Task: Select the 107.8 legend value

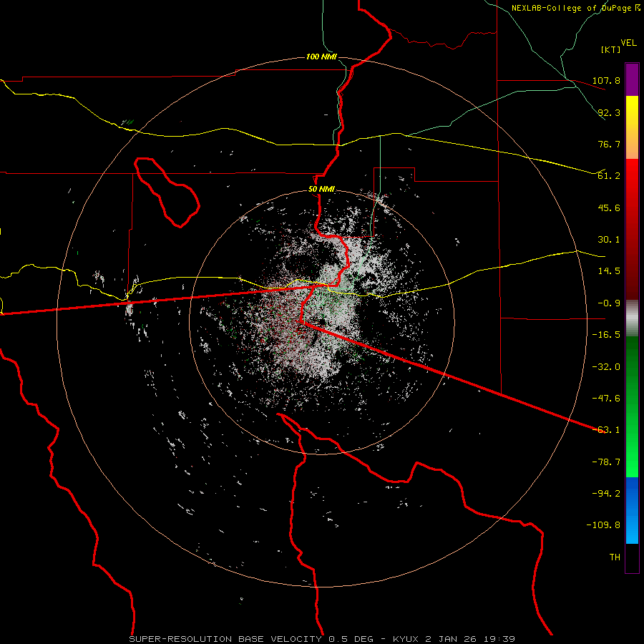Action: 606,80
